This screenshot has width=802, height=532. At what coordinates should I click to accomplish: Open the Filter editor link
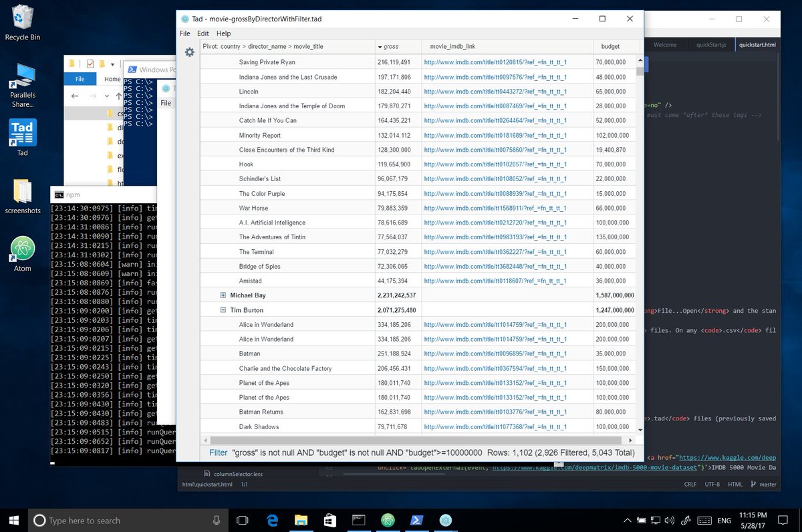point(218,452)
